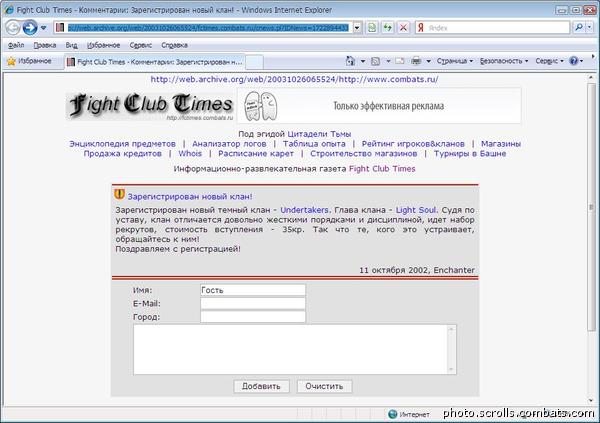Viewport: 600px width, 423px height.
Task: Click the Compatibility View page icon
Action: pos(372,28)
